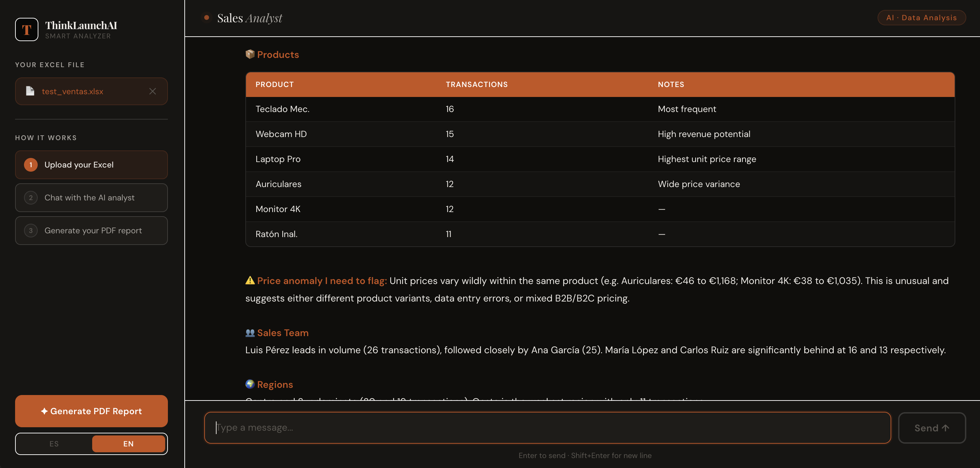Select step 1 Upload your Excel
The image size is (980, 468).
[91, 165]
